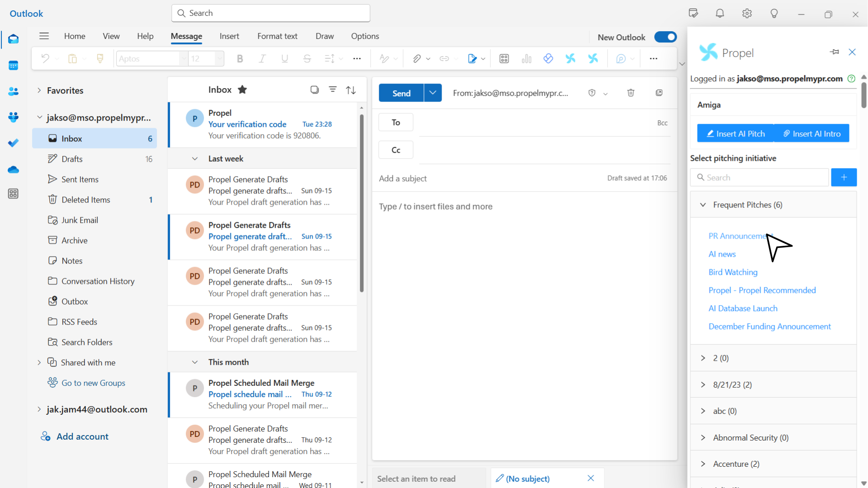Image resolution: width=868 pixels, height=488 pixels.
Task: Collapse the Last week message group
Action: point(195,159)
